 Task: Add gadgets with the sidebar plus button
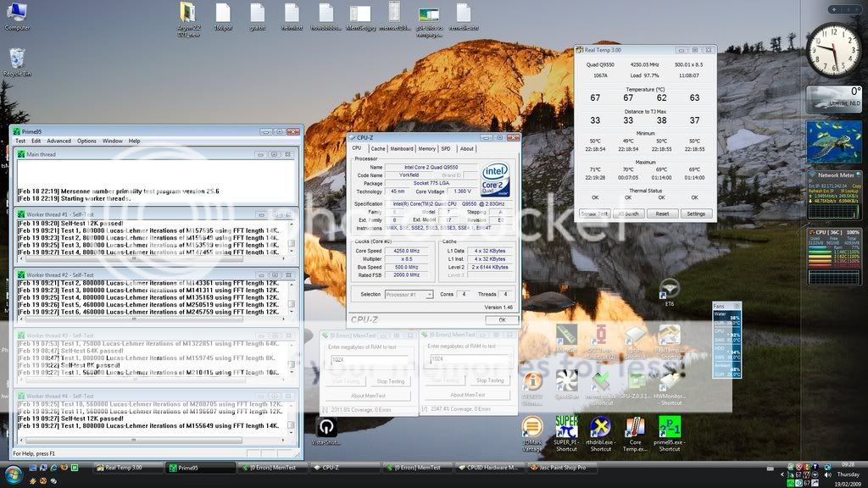click(834, 9)
